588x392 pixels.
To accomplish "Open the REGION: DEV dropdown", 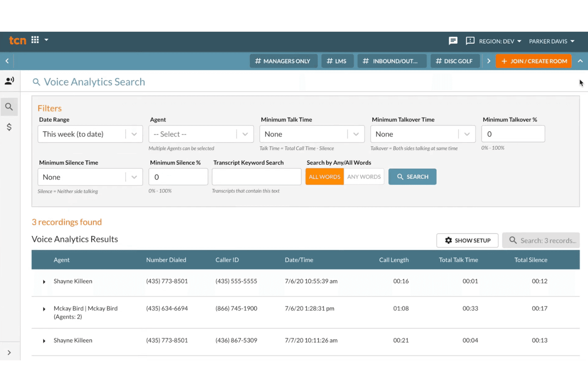I will pos(500,41).
